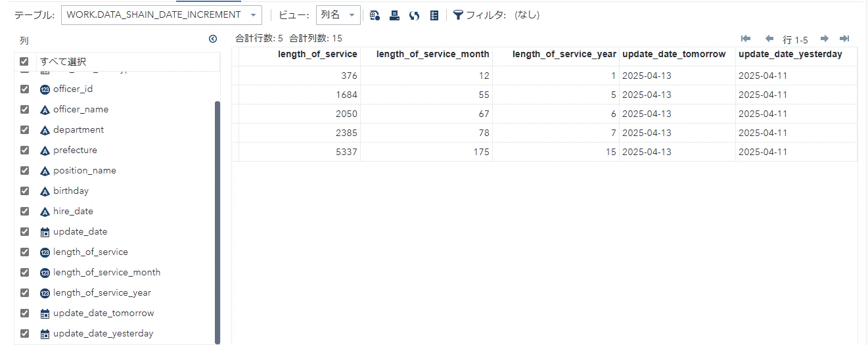Go to next page of rows

click(824, 39)
